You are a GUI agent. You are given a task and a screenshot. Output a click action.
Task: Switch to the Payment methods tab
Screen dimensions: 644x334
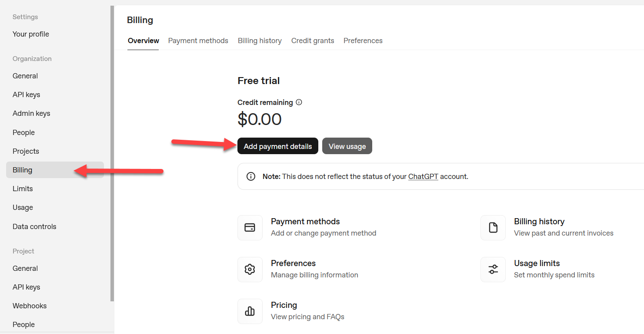pos(198,40)
